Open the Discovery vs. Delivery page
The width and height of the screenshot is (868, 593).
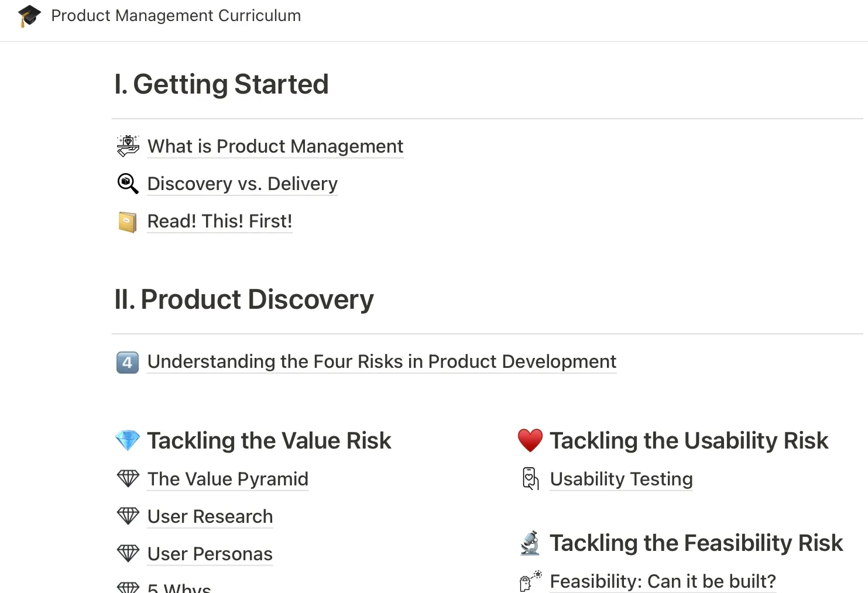242,184
